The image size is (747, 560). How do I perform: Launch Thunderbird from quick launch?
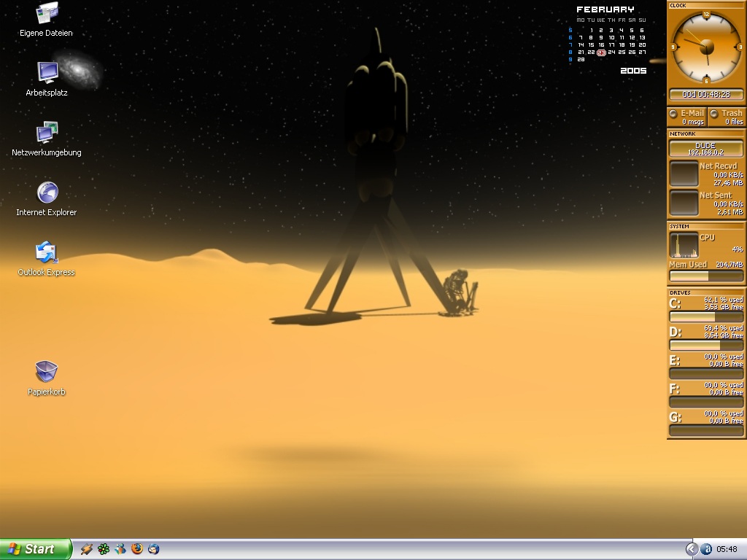(153, 549)
